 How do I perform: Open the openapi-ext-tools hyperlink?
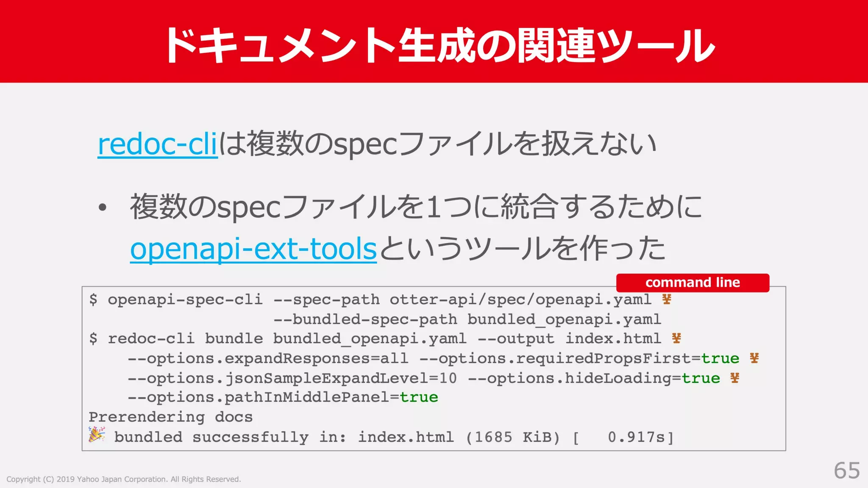click(x=253, y=249)
